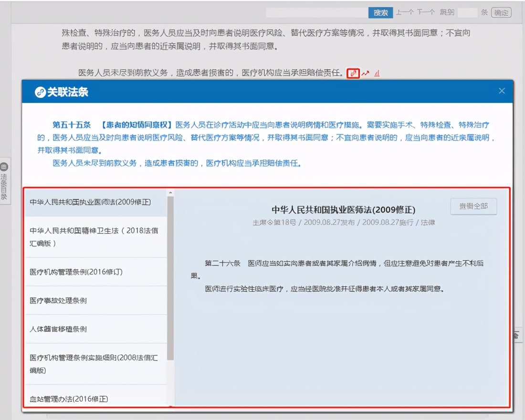The image size is (525, 420).
Task: Click the 医师进行实验性临床医疗 sentence
Action: (x=324, y=289)
